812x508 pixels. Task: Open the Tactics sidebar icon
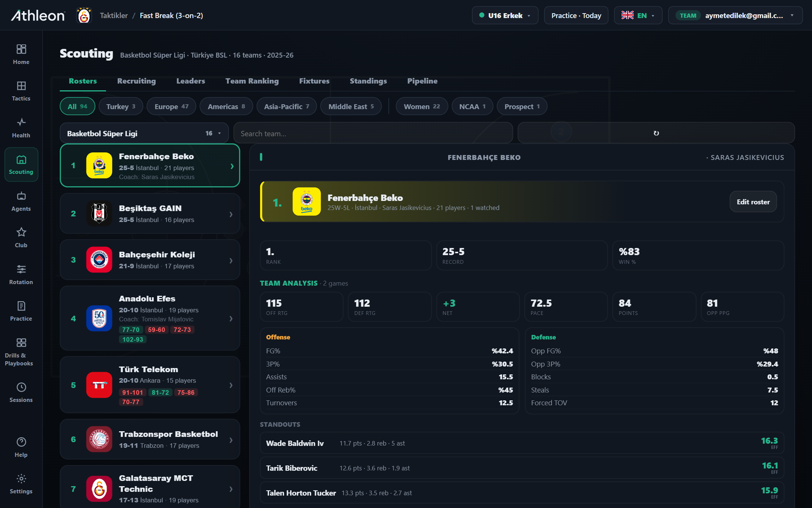click(x=21, y=86)
